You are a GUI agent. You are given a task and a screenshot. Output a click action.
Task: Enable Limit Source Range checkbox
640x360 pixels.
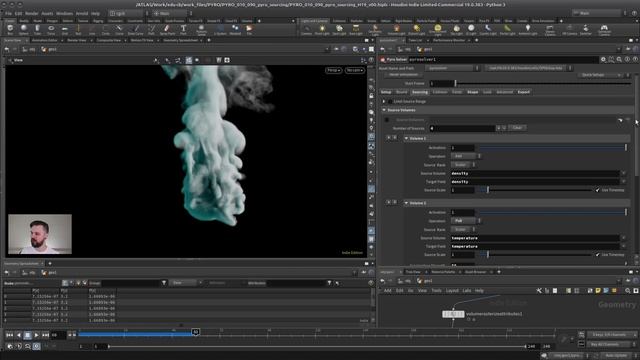(x=390, y=101)
